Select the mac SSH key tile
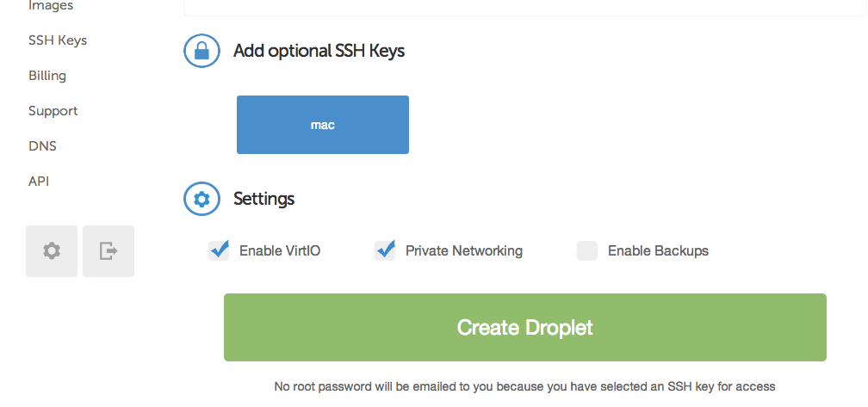This screenshot has width=868, height=407. (x=323, y=125)
